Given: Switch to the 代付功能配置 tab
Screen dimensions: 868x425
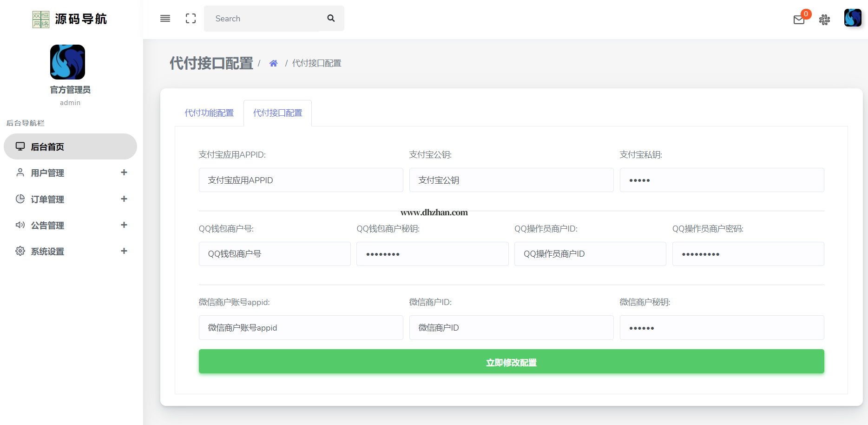Looking at the screenshot, I should pyautogui.click(x=209, y=113).
